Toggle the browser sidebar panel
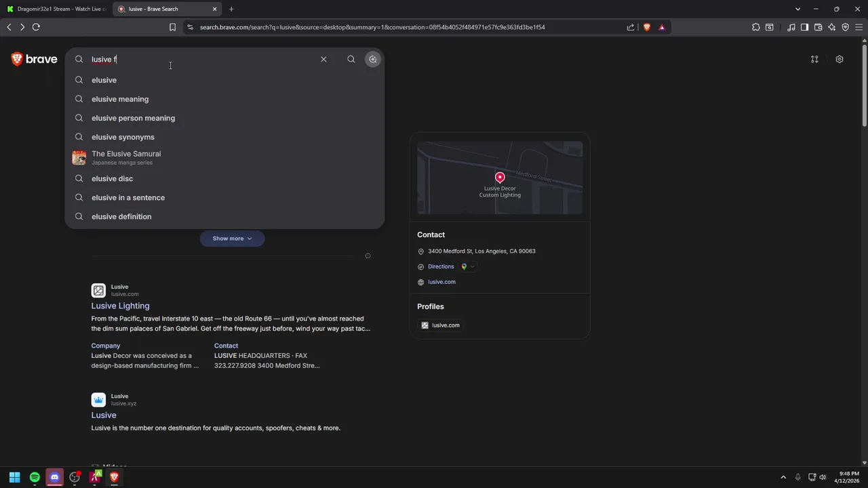 [x=805, y=27]
